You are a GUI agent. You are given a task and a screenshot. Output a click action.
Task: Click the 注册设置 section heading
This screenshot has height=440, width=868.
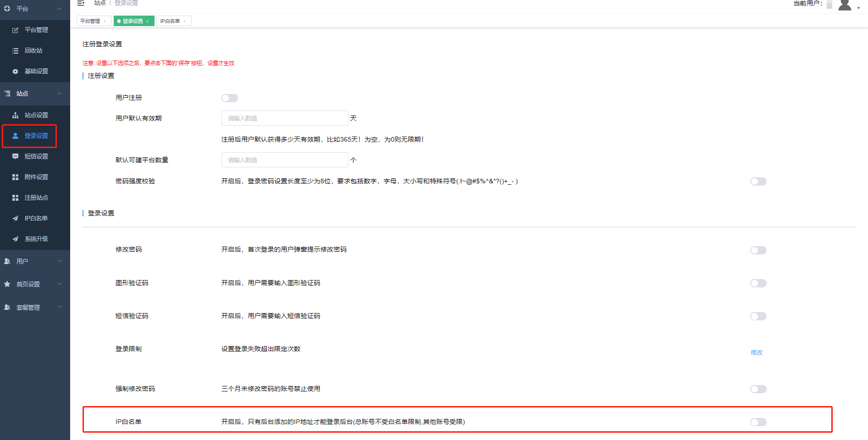click(x=101, y=76)
